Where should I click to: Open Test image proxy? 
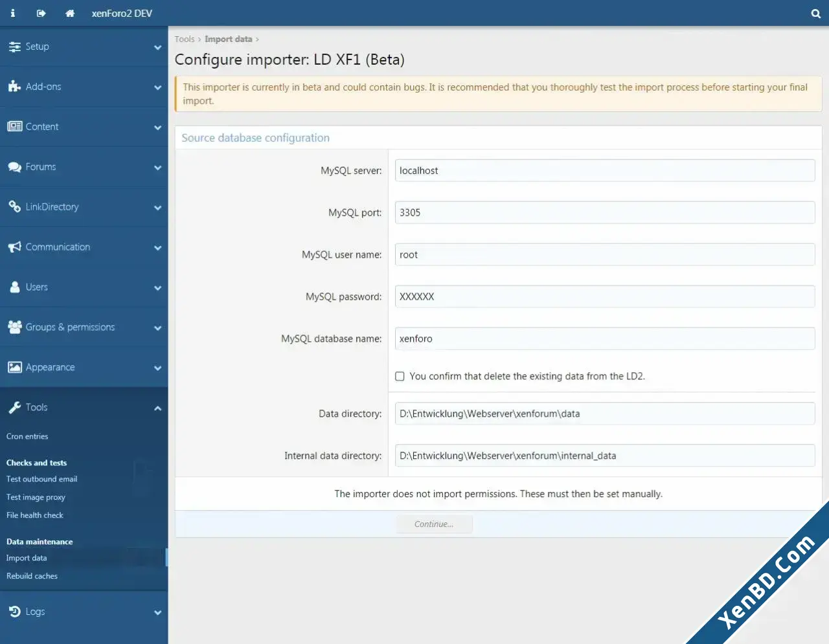tap(36, 497)
